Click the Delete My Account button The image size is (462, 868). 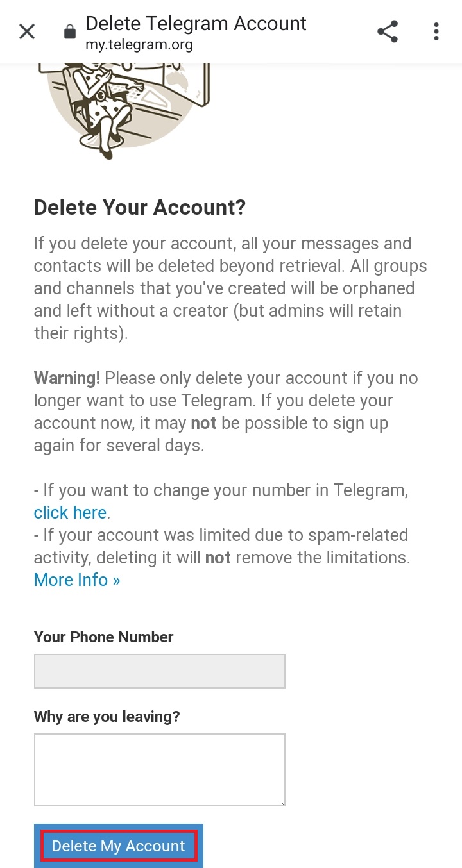tap(119, 846)
